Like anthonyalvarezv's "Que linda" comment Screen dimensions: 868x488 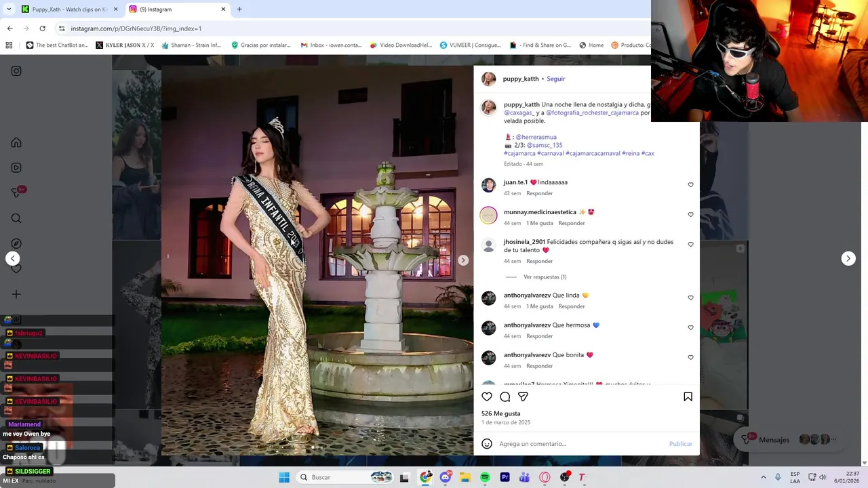pos(691,298)
